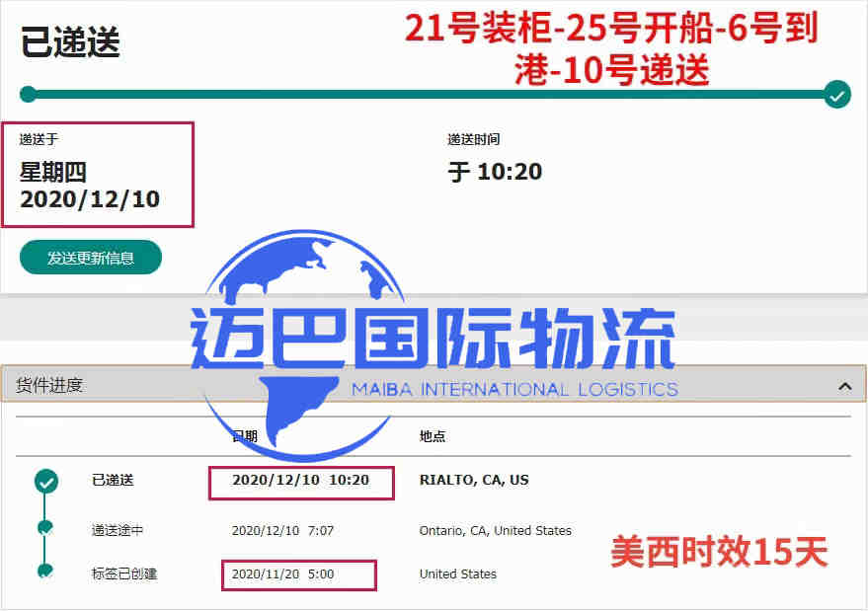Click the 于 10:20 delivery time
Image resolution: width=868 pixels, height=611 pixels.
pos(495,172)
